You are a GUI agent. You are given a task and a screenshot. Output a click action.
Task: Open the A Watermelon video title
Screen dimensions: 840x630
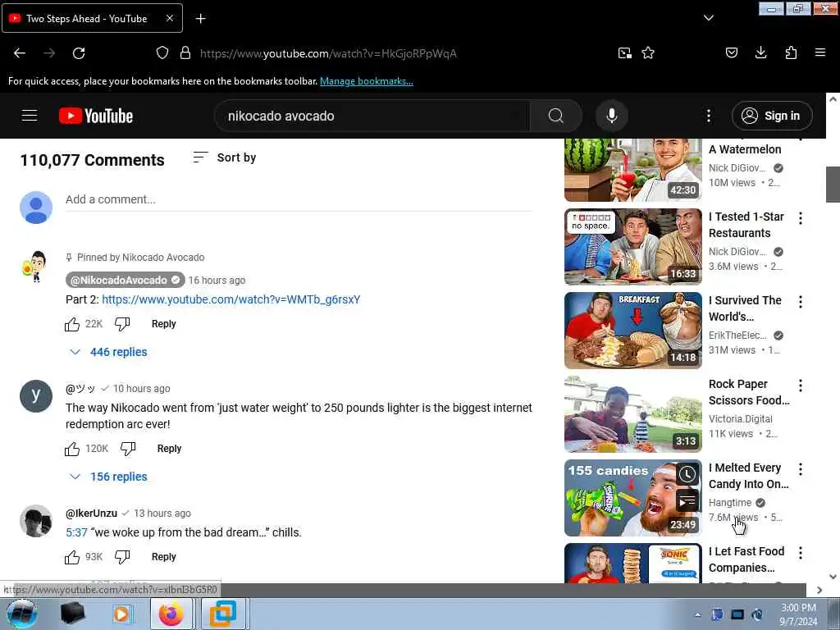point(745,149)
